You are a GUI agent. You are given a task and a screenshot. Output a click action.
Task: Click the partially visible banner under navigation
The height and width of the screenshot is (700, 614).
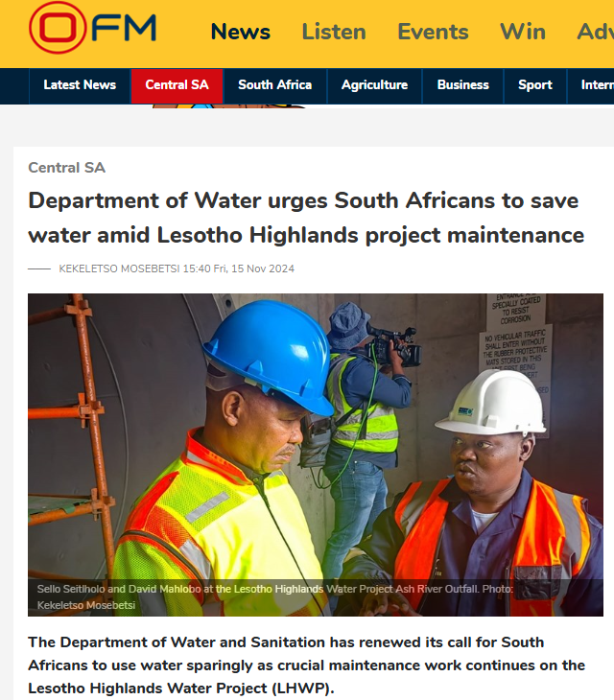228,105
